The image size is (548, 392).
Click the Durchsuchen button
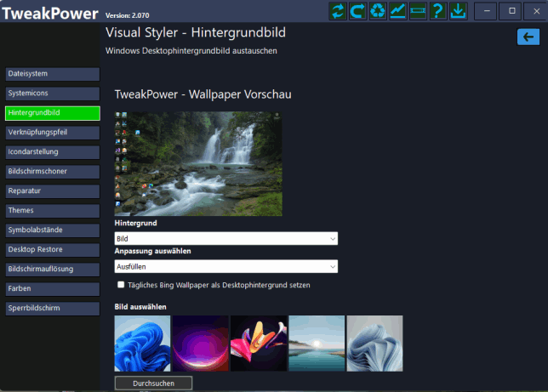click(153, 383)
